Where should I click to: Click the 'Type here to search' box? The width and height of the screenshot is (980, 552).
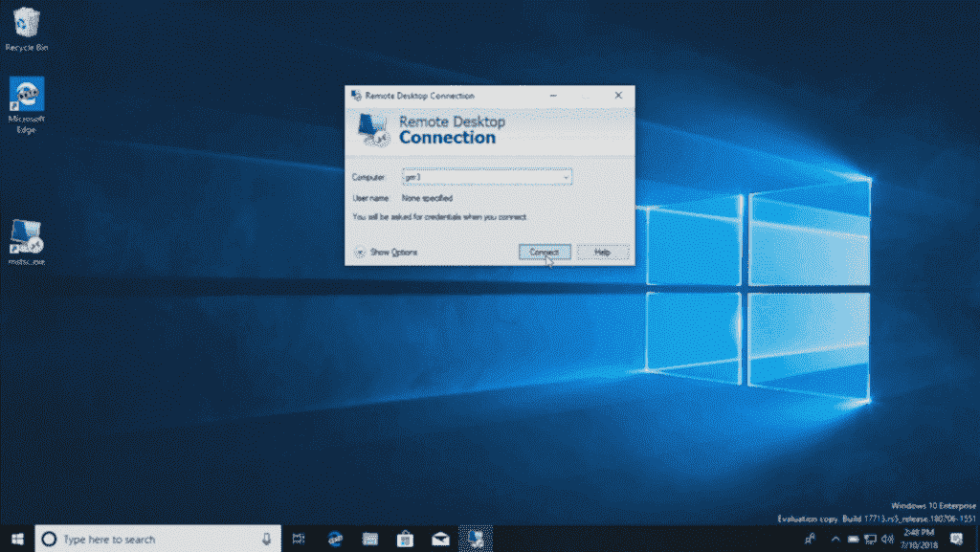click(x=158, y=539)
